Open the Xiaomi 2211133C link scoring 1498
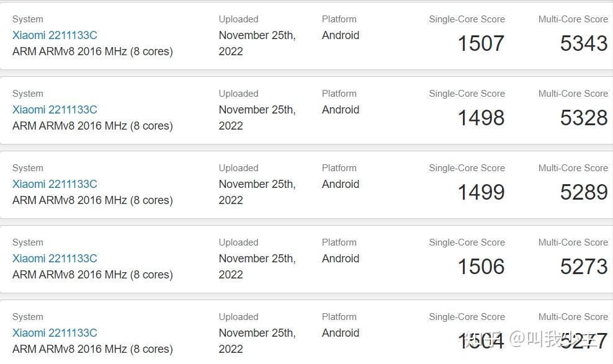 (55, 110)
